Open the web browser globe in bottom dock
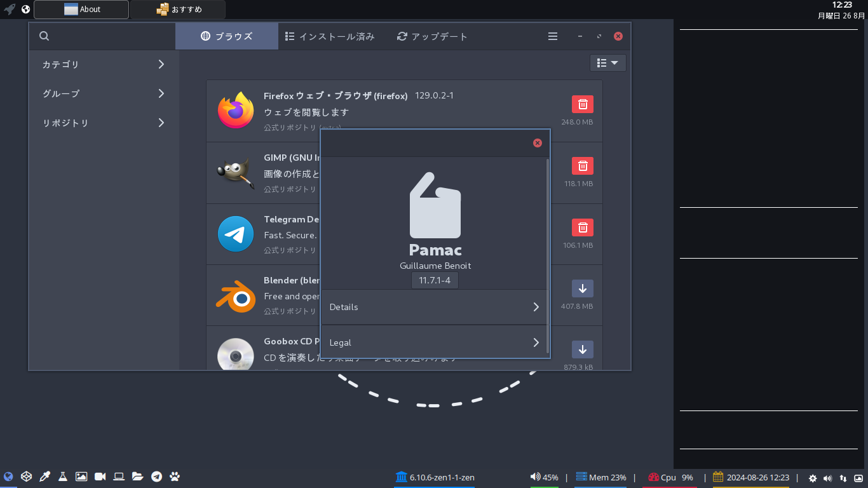This screenshot has height=488, width=868. (x=8, y=477)
